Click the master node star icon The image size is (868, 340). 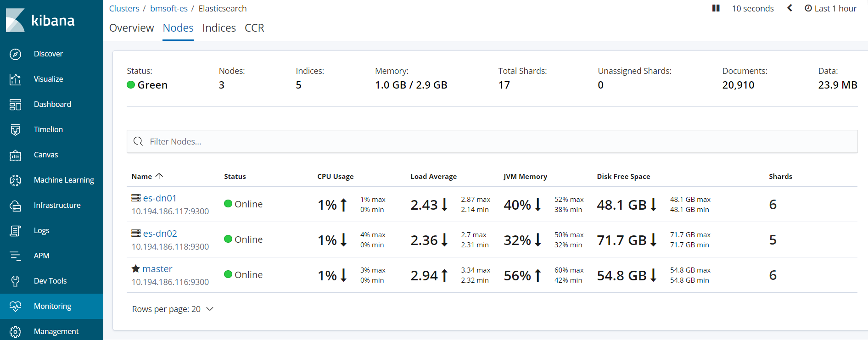click(x=136, y=268)
